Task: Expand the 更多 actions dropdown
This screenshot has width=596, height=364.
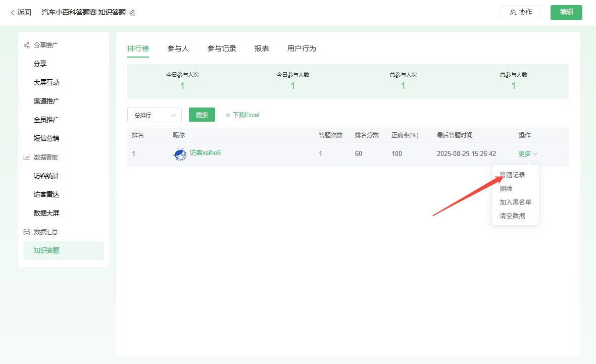Action: point(528,154)
